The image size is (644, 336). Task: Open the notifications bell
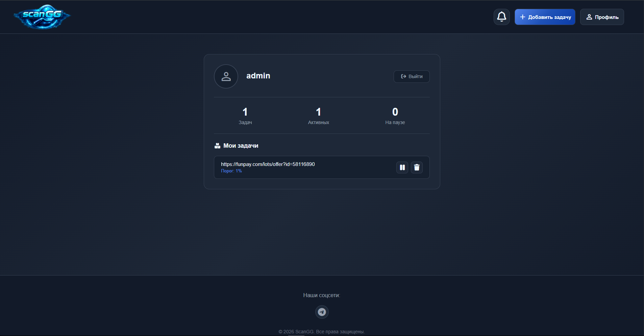[x=501, y=17]
